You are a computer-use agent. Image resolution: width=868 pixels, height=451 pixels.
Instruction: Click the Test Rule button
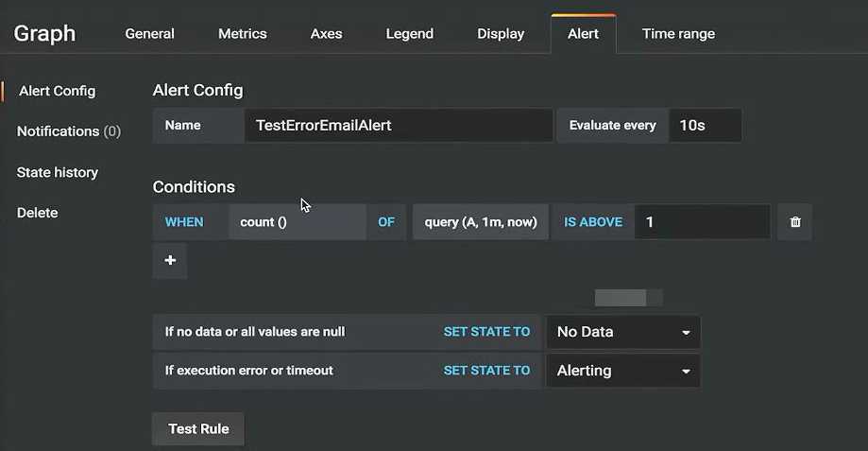(198, 429)
